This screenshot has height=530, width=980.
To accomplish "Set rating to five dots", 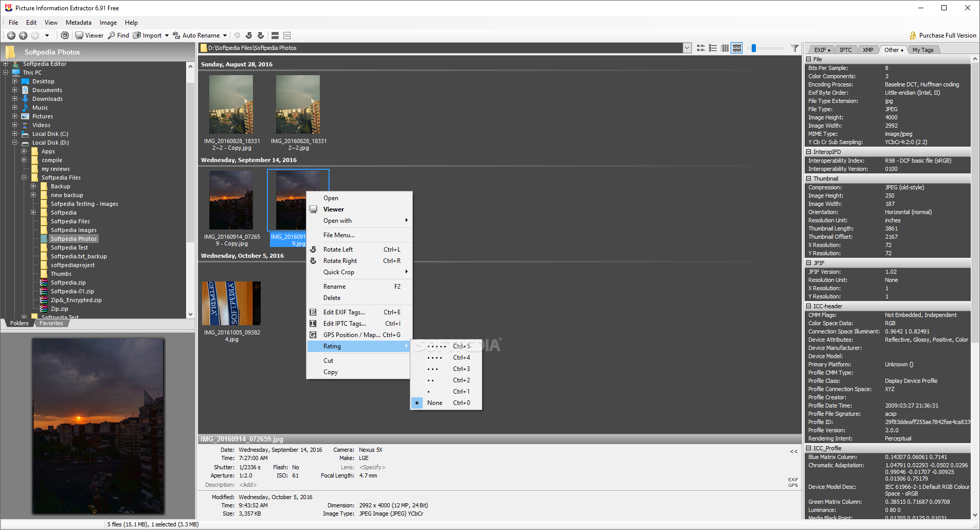I will click(446, 346).
